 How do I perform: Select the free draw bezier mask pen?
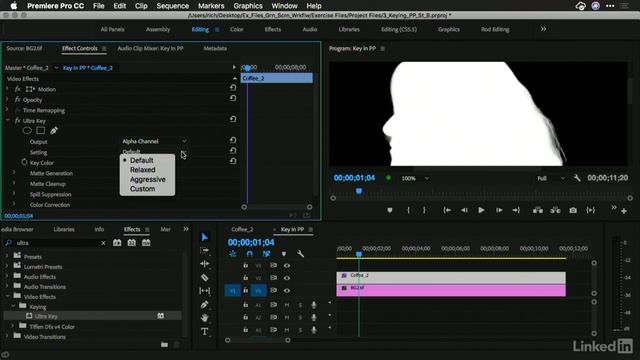click(54, 131)
